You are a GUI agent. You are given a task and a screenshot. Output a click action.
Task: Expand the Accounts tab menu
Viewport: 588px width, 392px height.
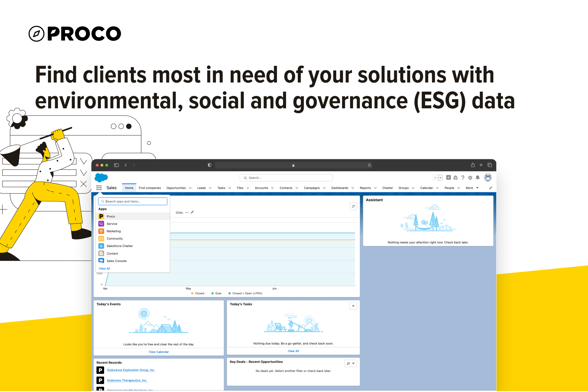(272, 188)
